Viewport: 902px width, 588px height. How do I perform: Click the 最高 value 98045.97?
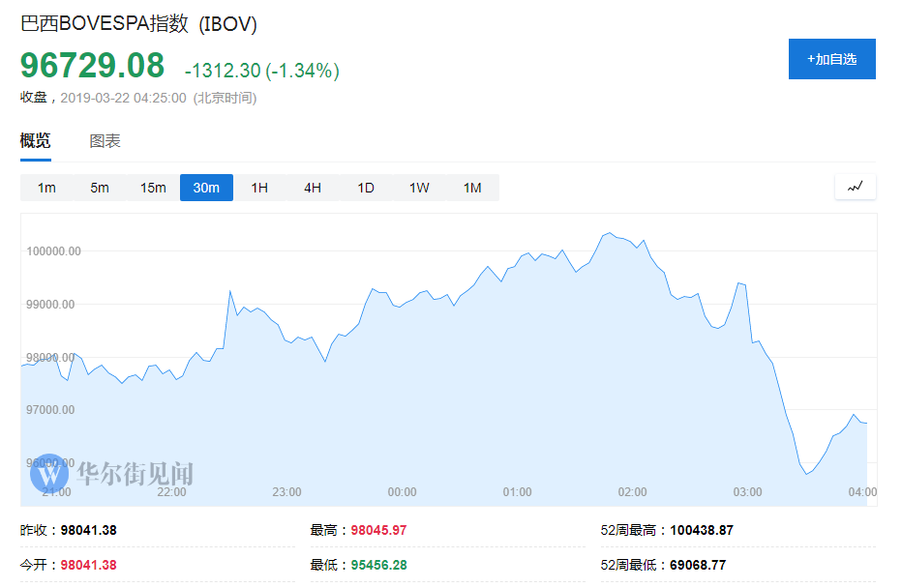(378, 531)
